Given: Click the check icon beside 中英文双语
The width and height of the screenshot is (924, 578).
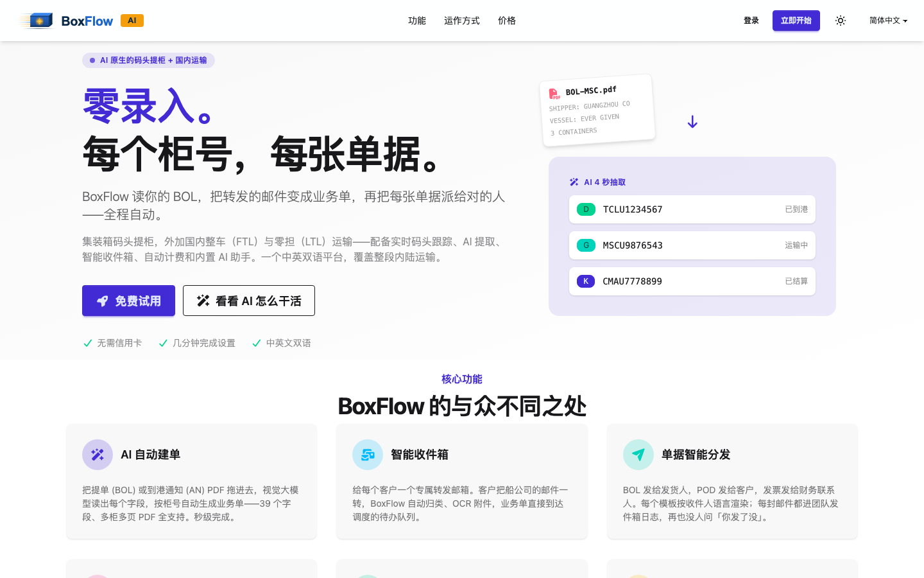Looking at the screenshot, I should coord(257,343).
